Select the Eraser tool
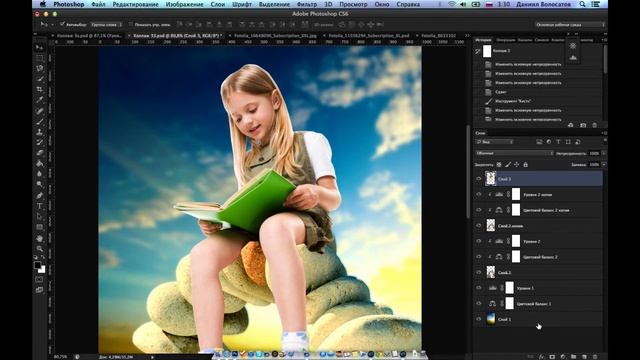 (x=40, y=153)
